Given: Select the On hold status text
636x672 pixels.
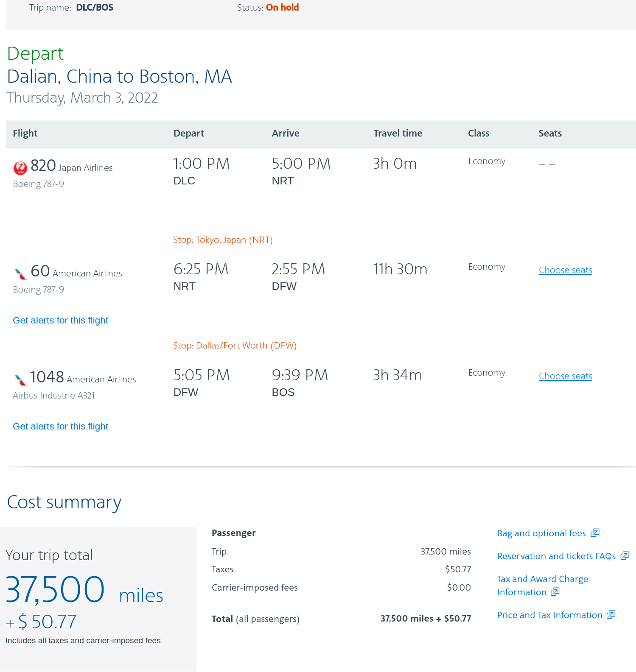Looking at the screenshot, I should pos(282,8).
